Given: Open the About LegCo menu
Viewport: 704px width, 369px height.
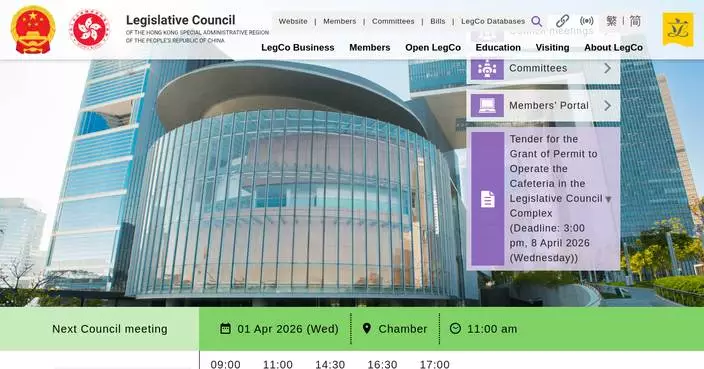Looking at the screenshot, I should [613, 48].
